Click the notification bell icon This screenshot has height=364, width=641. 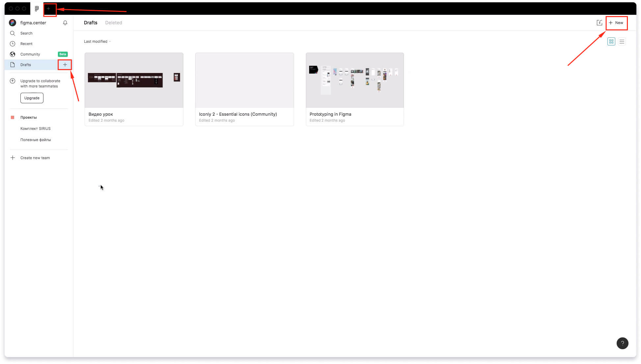click(x=65, y=22)
